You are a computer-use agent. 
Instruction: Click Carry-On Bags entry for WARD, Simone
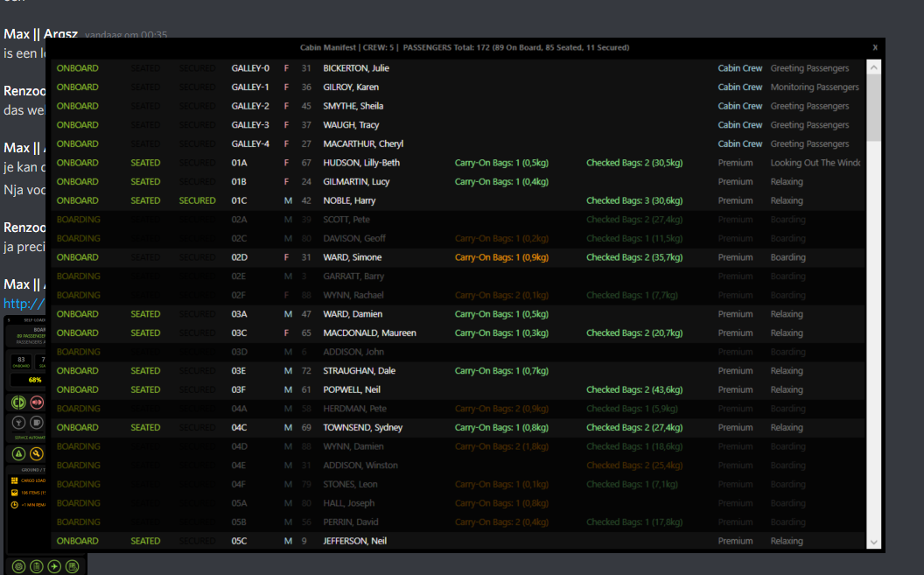tap(501, 257)
